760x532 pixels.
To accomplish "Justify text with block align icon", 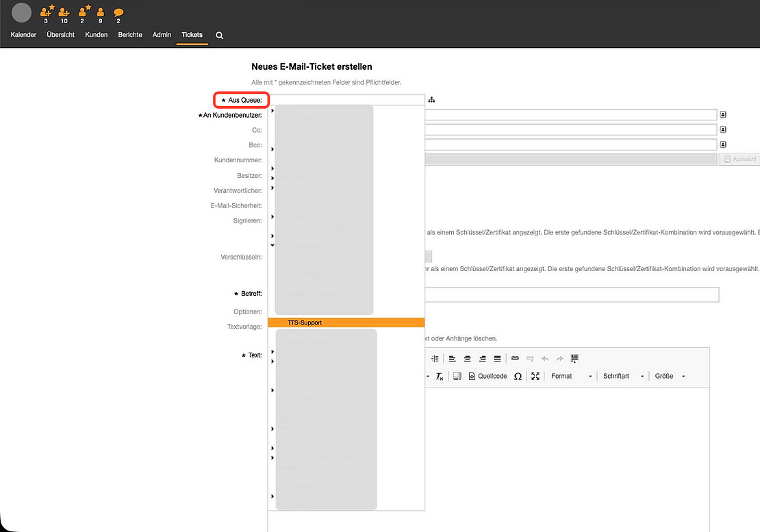I will tap(497, 358).
